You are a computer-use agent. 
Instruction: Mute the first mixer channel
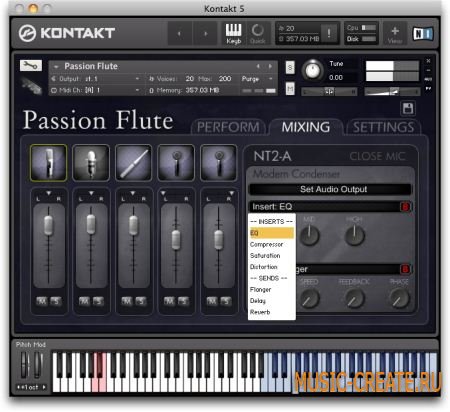pyautogui.click(x=42, y=301)
